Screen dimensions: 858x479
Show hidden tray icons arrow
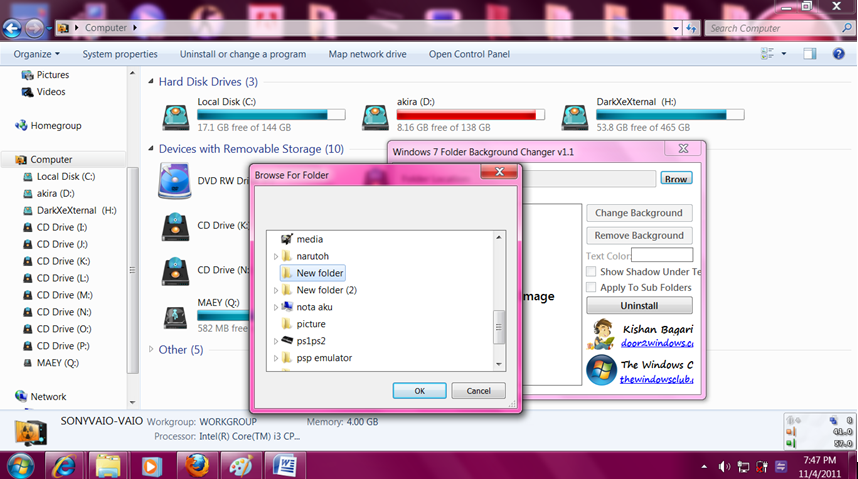click(704, 467)
